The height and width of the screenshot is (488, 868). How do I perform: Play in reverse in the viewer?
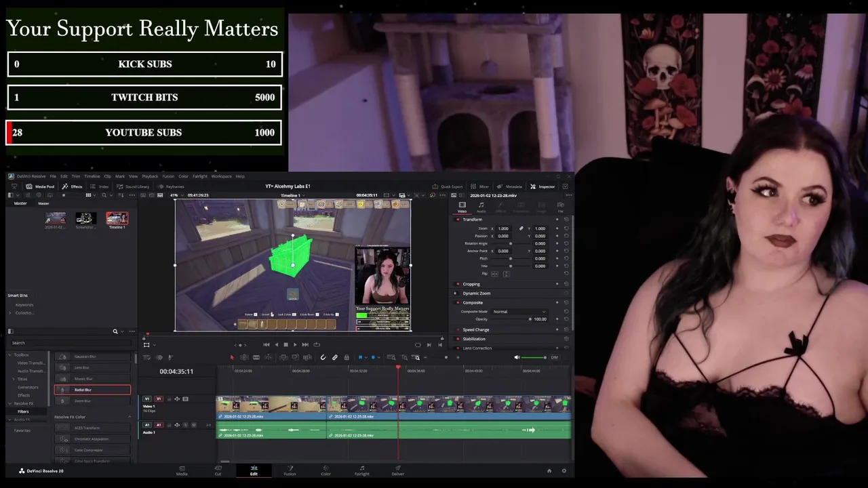[276, 344]
